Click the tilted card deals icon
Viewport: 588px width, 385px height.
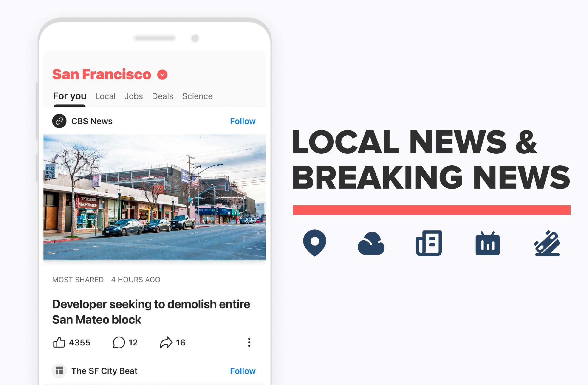click(x=547, y=243)
